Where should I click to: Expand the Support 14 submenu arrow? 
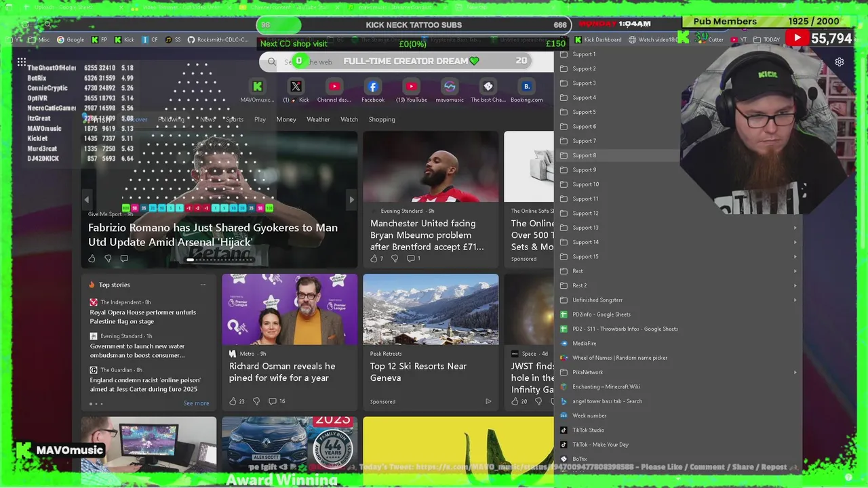795,242
